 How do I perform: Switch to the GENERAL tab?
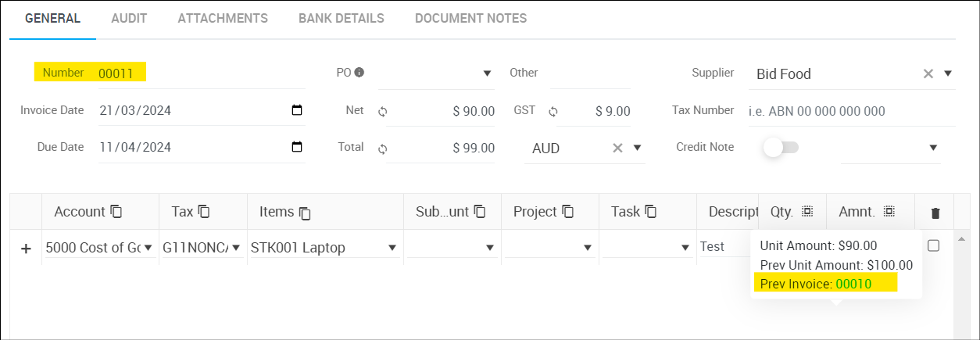tap(52, 18)
